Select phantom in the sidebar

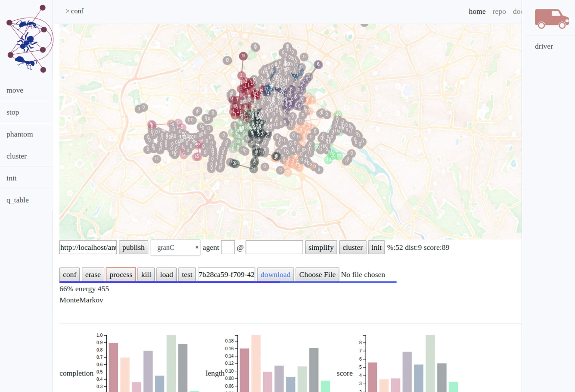[20, 134]
